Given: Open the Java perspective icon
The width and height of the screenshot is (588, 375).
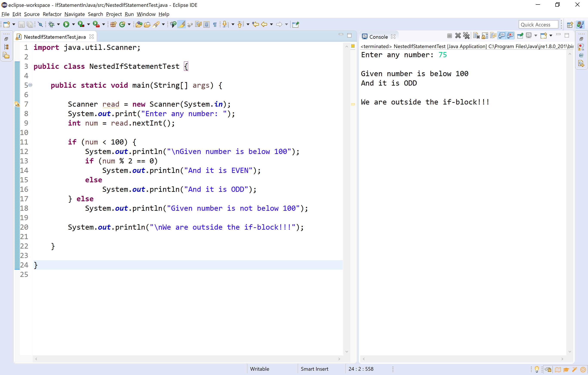Looking at the screenshot, I should (580, 24).
